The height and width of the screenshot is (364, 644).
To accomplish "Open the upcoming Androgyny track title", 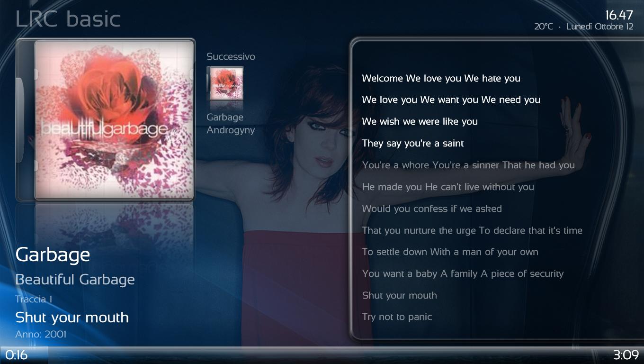I will 231,130.
